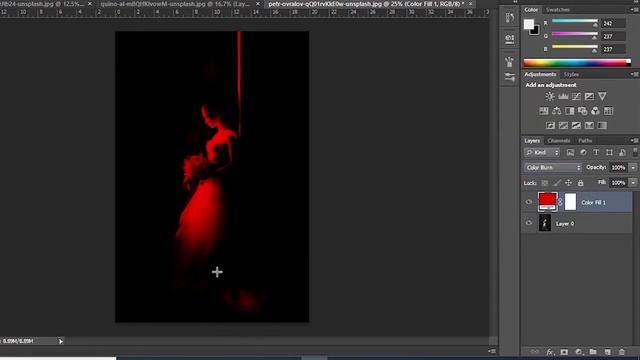Switch layer filtering on or off
This screenshot has height=360, width=640.
point(635,152)
